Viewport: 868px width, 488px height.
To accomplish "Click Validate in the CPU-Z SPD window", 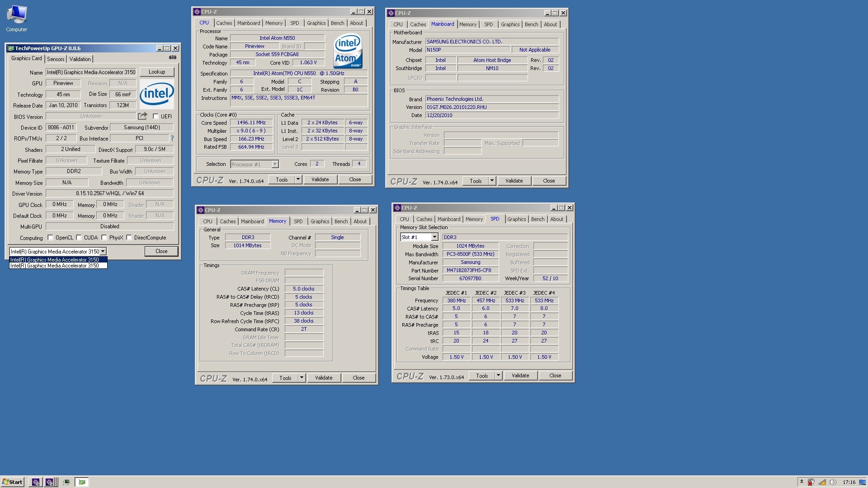I will click(520, 376).
